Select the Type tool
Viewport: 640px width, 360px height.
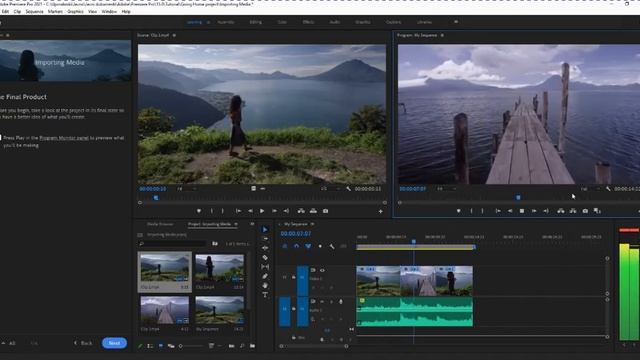(265, 295)
